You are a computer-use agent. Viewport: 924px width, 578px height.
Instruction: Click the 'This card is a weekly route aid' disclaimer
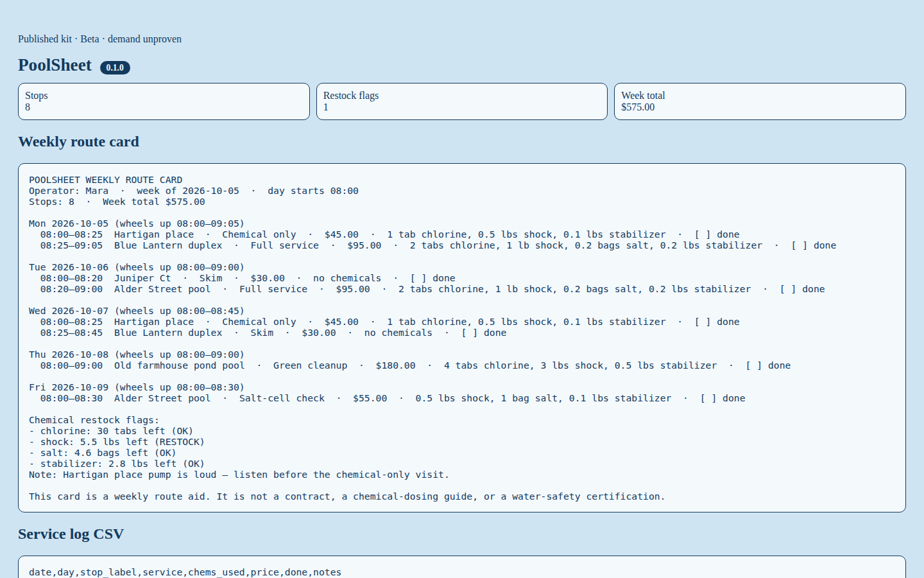point(347,496)
